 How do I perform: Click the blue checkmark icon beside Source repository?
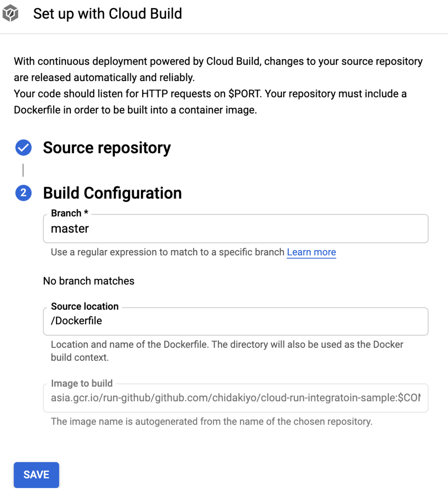(x=23, y=148)
